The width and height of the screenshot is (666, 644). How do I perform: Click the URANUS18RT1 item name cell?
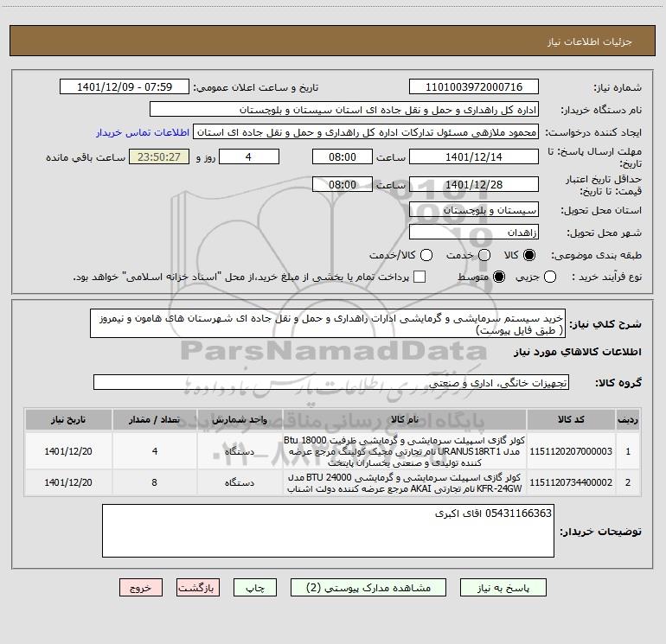click(405, 451)
